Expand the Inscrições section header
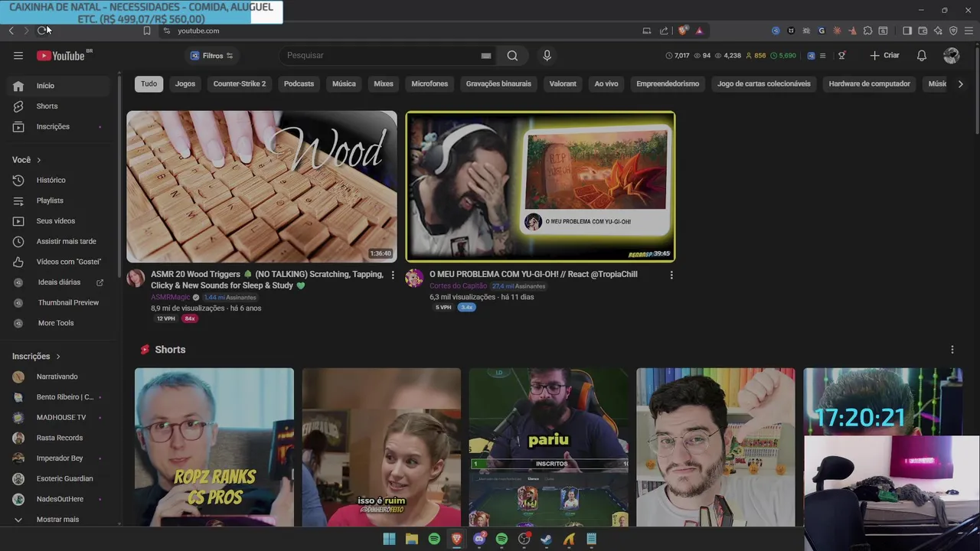This screenshot has height=551, width=980. 36,356
